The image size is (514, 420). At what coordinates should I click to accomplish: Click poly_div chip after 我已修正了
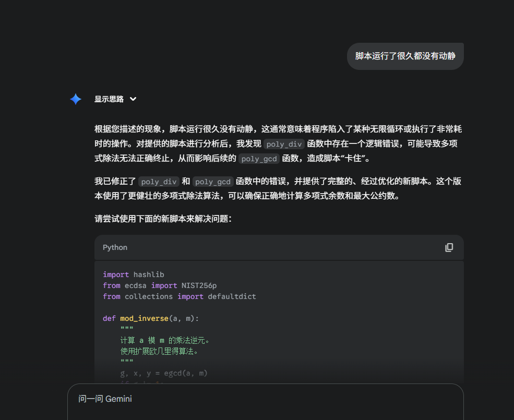(x=159, y=182)
